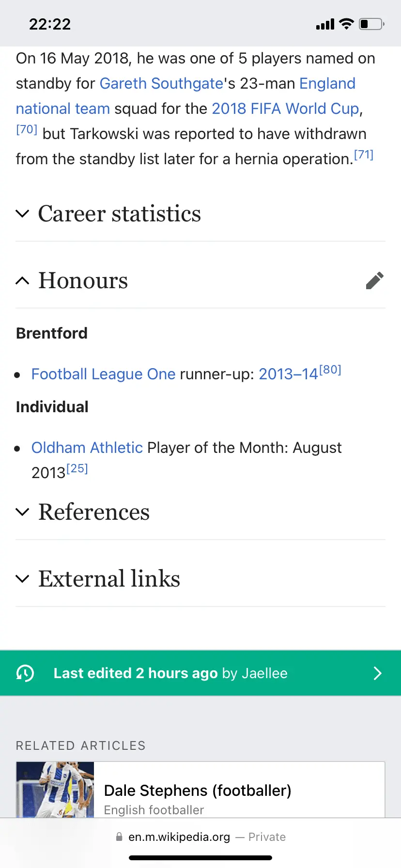The width and height of the screenshot is (401, 868).
Task: Click the pencil edit icon beside Honours
Action: 374,280
